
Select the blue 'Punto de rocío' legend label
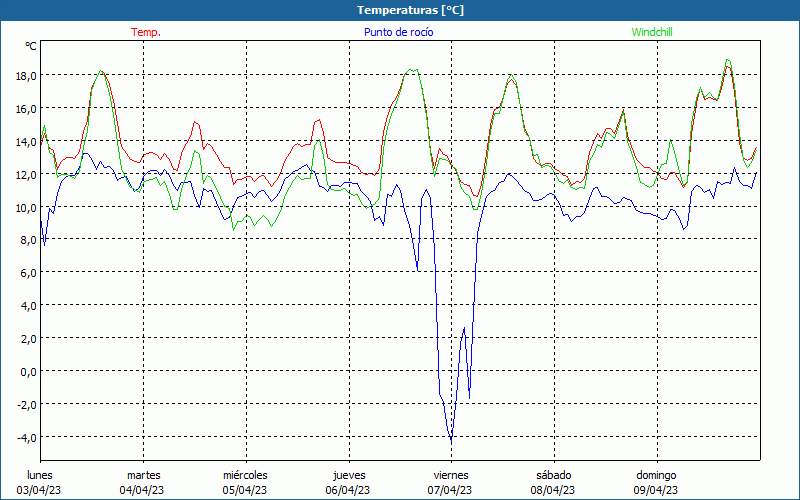[x=398, y=32]
